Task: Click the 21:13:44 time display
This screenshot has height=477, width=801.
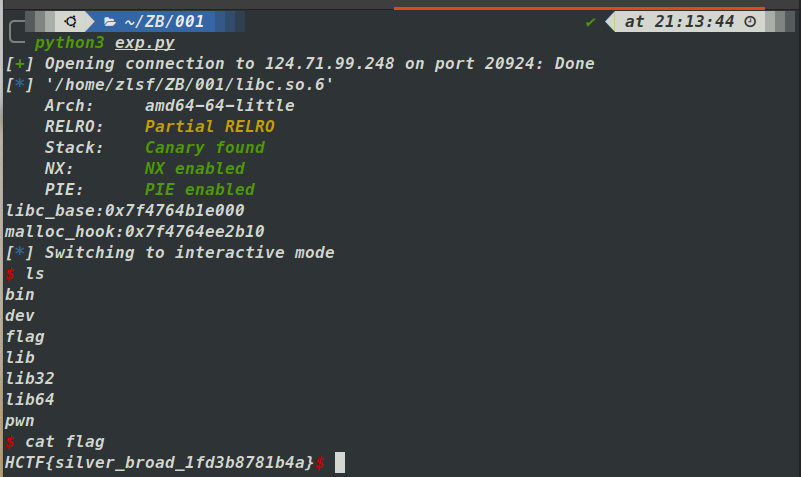Action: 693,21
